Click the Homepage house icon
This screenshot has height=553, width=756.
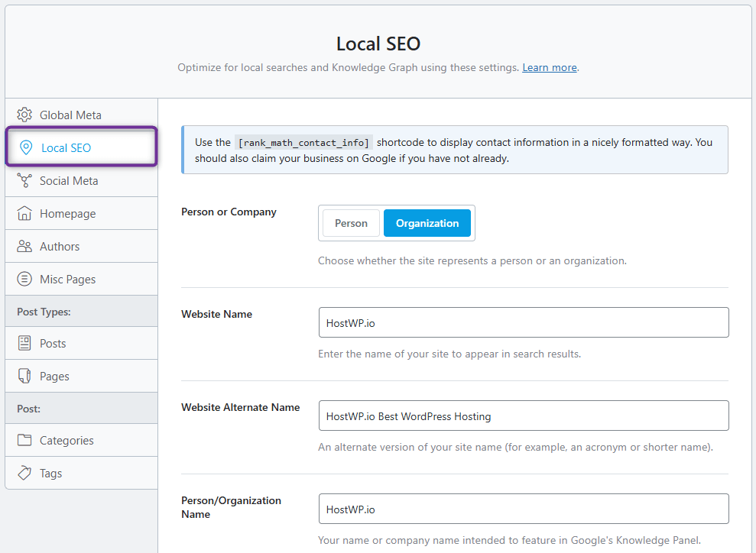click(24, 213)
